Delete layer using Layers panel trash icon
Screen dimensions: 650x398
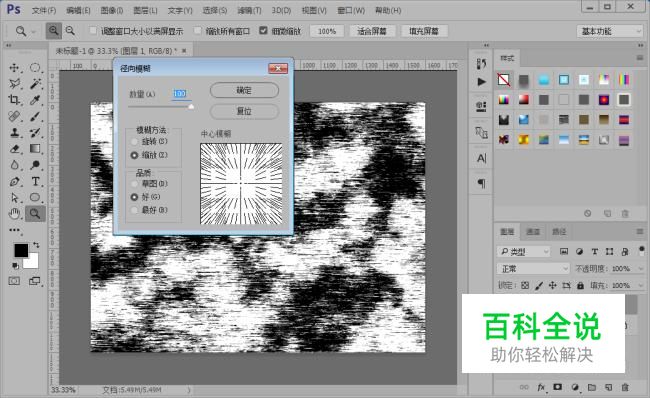tap(625, 387)
